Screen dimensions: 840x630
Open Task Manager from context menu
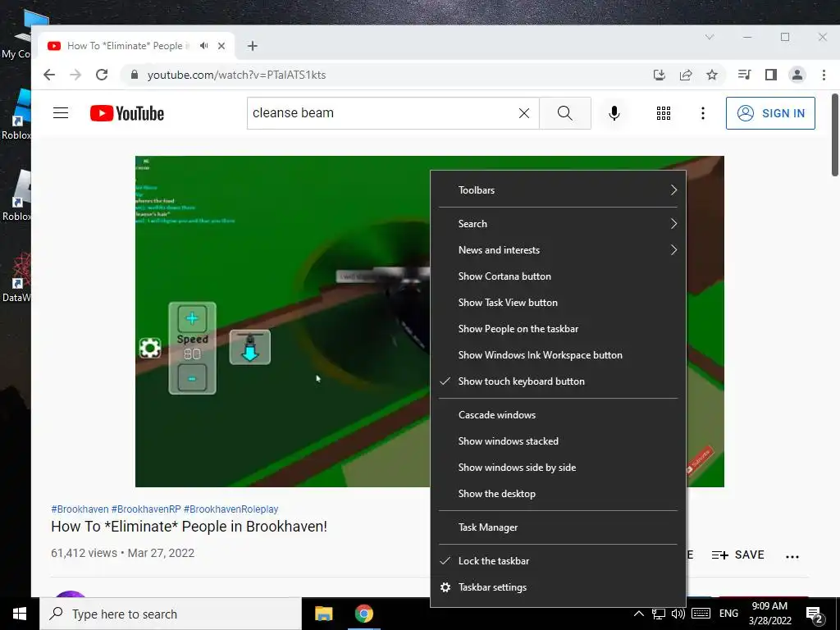click(558, 527)
